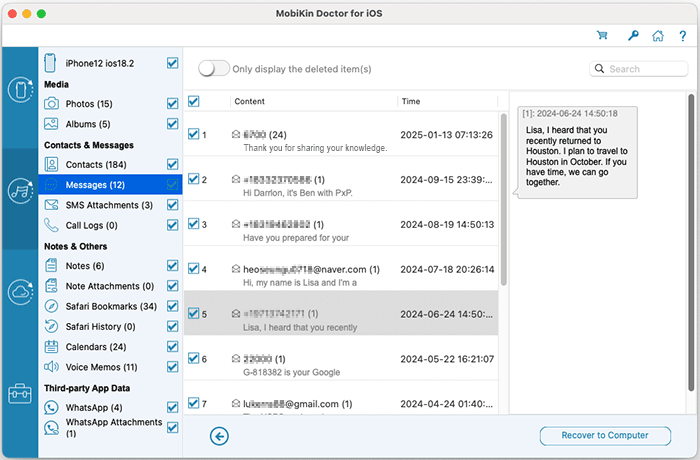Click the Calendars icon
This screenshot has height=460, width=700.
coord(51,347)
